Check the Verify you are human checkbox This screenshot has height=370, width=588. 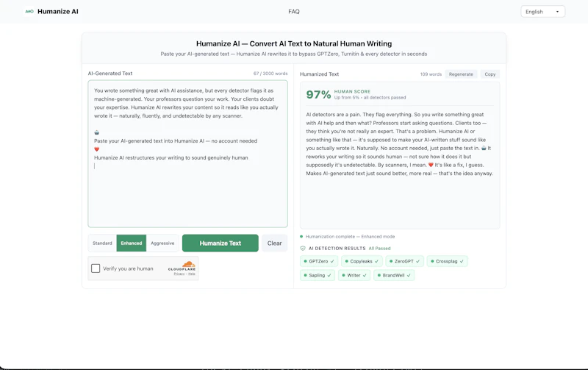click(x=96, y=268)
